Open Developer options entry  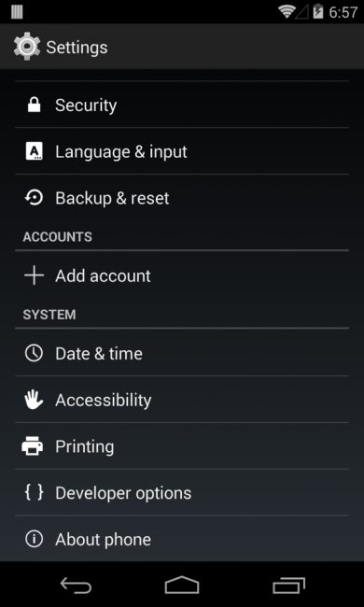coord(182,492)
